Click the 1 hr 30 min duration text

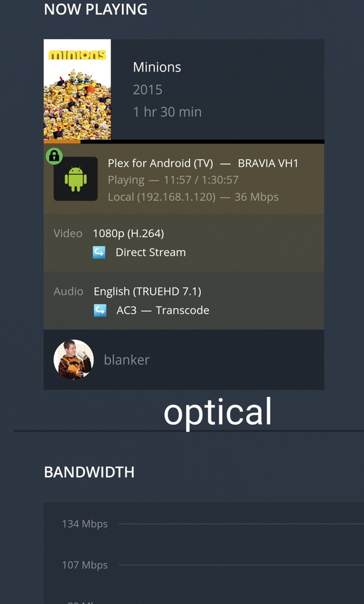(167, 112)
